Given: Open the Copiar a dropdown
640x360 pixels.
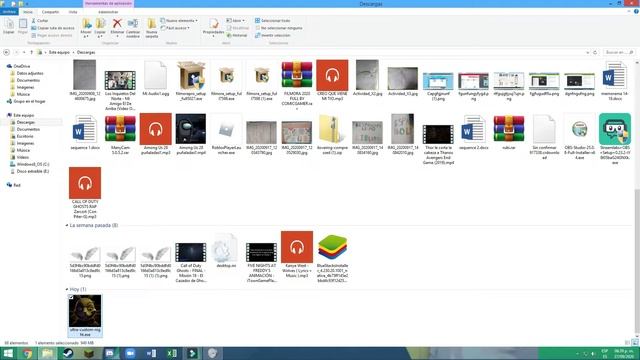Looking at the screenshot, I should click(x=100, y=28).
